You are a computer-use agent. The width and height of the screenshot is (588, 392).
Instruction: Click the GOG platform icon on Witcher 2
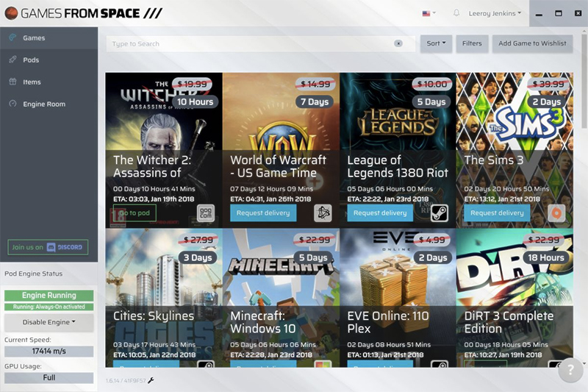[206, 213]
